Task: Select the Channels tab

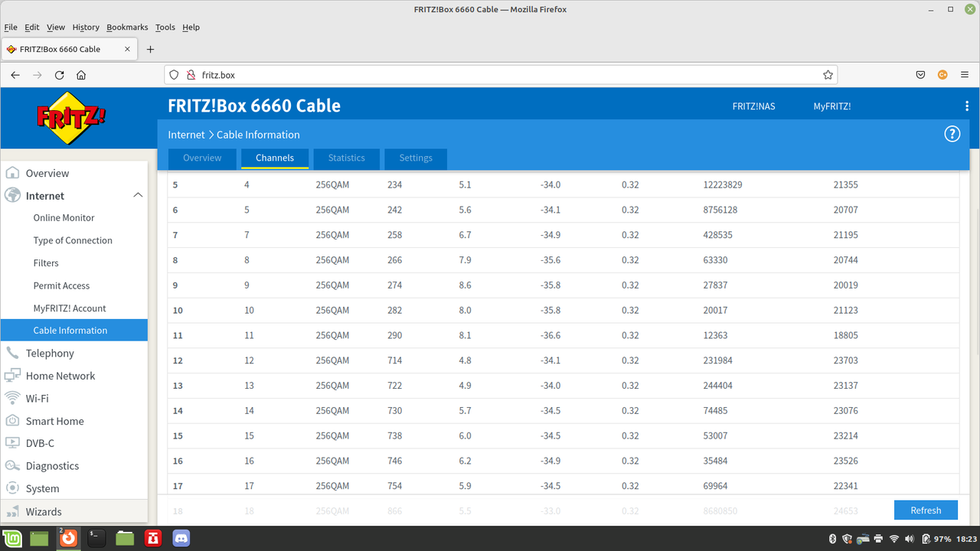Action: click(275, 158)
